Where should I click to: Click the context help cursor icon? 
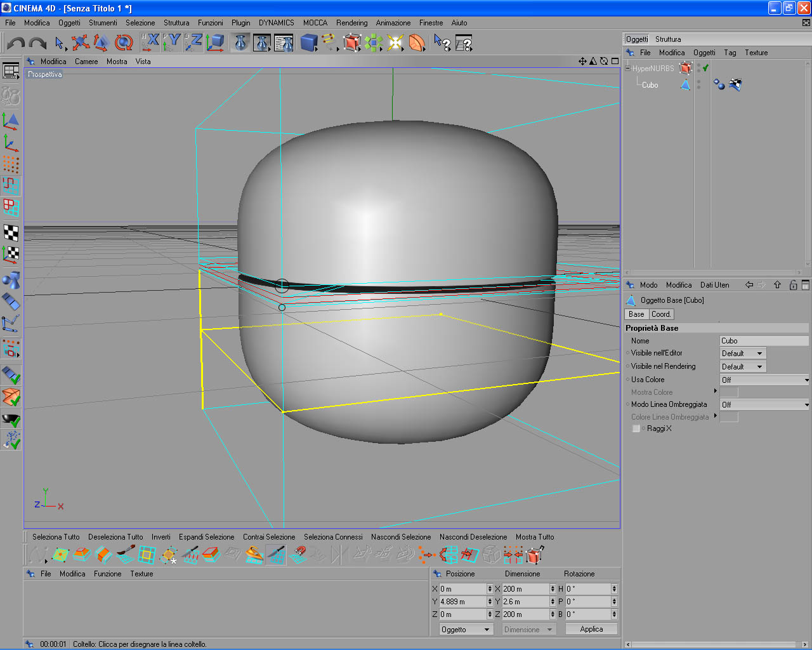tap(442, 43)
